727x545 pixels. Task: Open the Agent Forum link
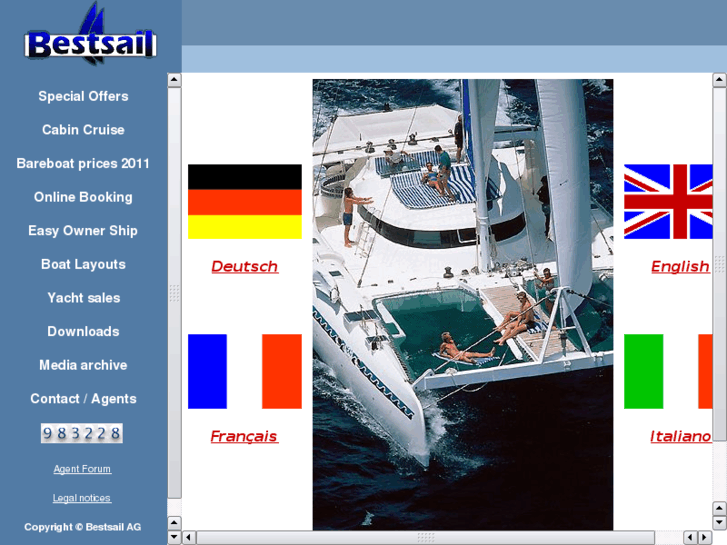(x=82, y=469)
